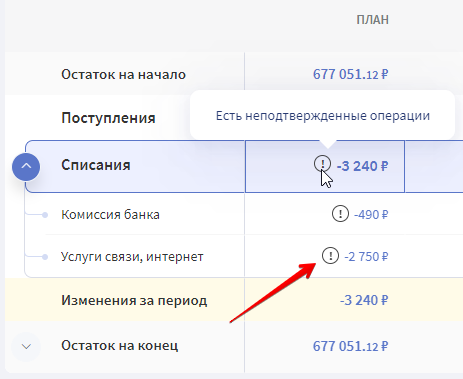Open the Услуги связи, интернет row
Viewport: 463px width, 379px height.
[132, 257]
